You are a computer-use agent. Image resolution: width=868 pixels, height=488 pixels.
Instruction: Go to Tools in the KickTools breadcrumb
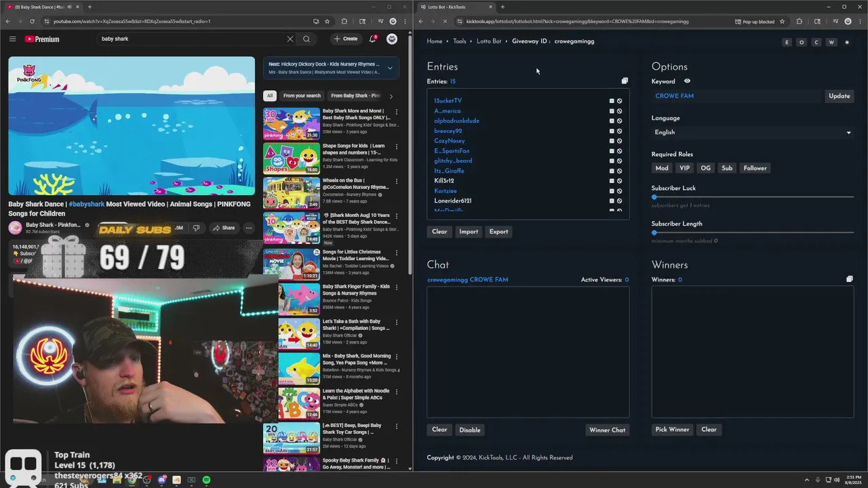pyautogui.click(x=460, y=41)
